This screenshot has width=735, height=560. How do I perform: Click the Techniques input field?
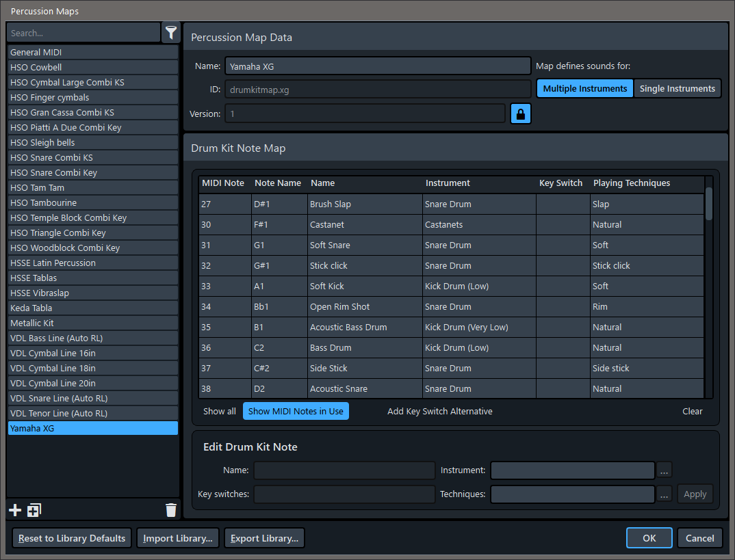tap(572, 494)
